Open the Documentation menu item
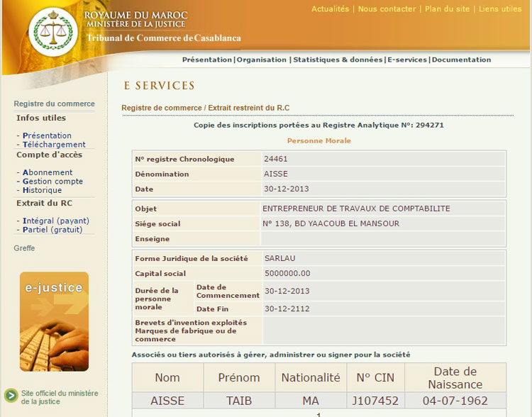 pos(461,60)
